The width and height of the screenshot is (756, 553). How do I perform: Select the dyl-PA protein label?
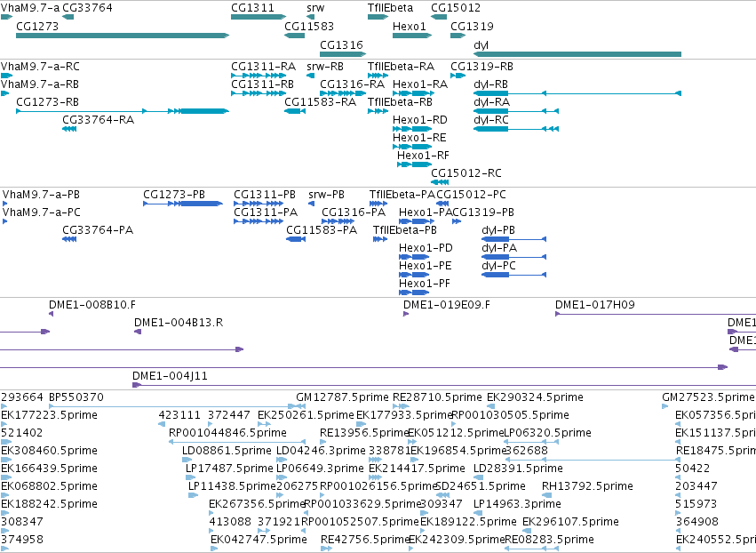pos(499,249)
